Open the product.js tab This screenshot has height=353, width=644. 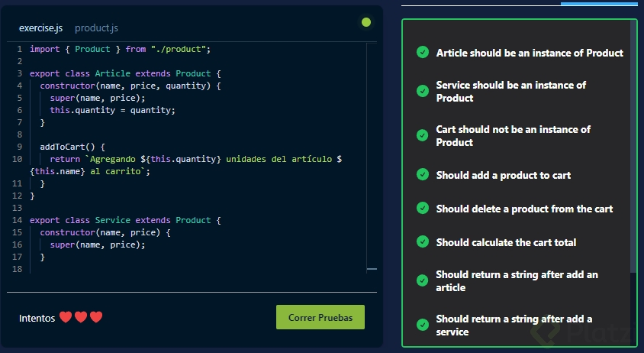(x=96, y=28)
